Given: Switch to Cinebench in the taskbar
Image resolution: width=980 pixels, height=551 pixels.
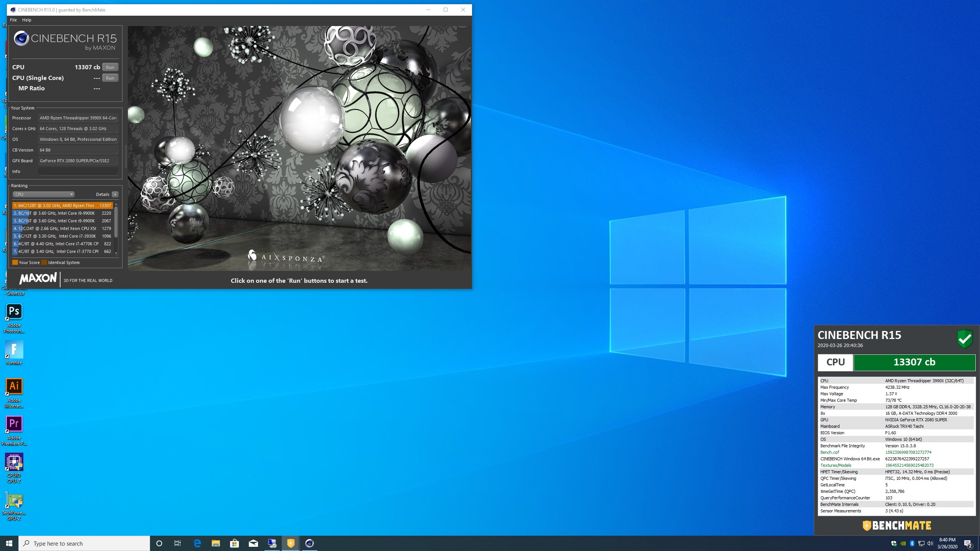Looking at the screenshot, I should click(x=310, y=543).
